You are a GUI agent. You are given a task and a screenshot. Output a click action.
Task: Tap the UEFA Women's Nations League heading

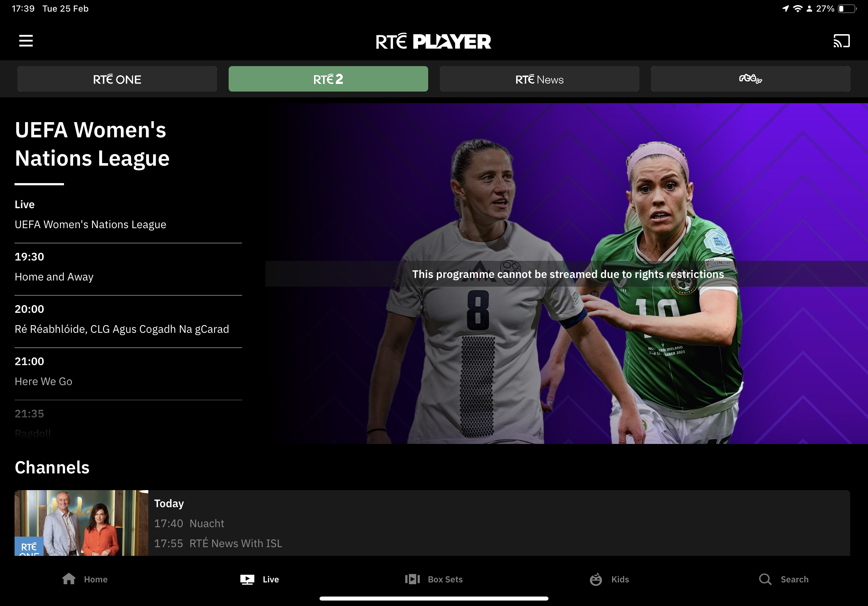(92, 144)
